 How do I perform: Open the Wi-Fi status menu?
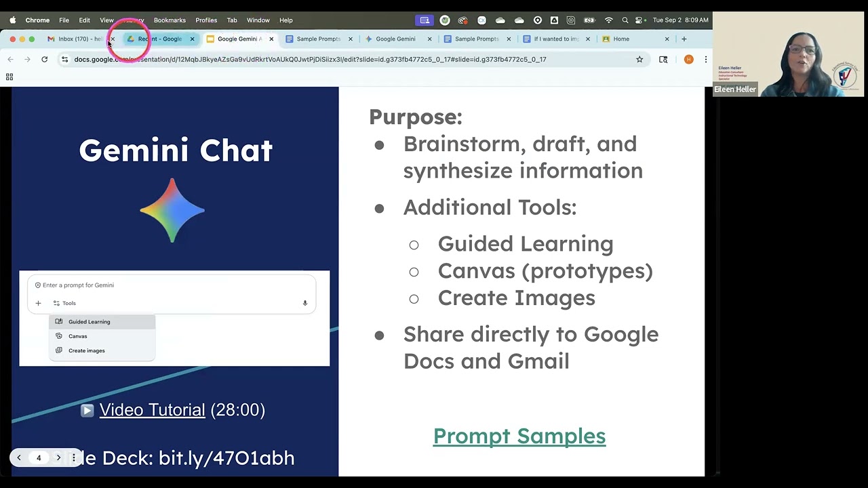coord(608,20)
